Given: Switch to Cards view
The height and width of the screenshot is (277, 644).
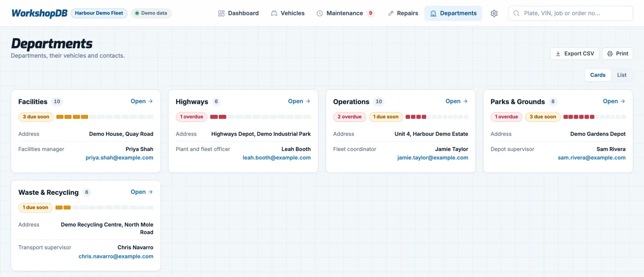Looking at the screenshot, I should 598,75.
